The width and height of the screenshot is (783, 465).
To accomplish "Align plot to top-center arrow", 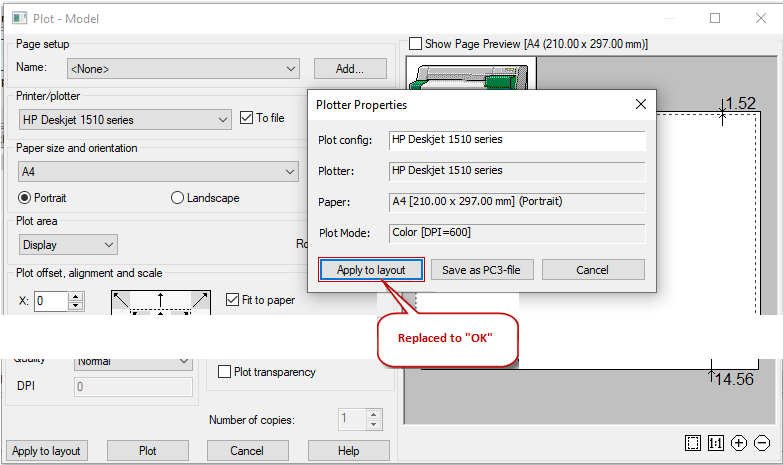I will [160, 298].
